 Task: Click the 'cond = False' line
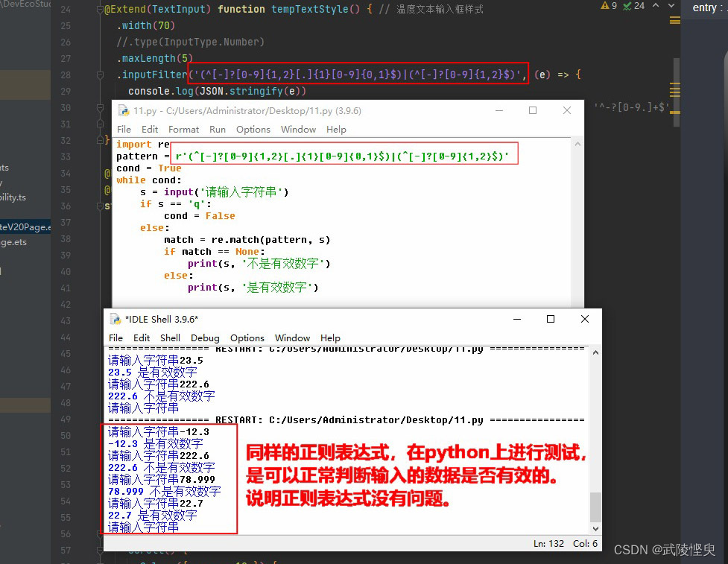tap(199, 216)
